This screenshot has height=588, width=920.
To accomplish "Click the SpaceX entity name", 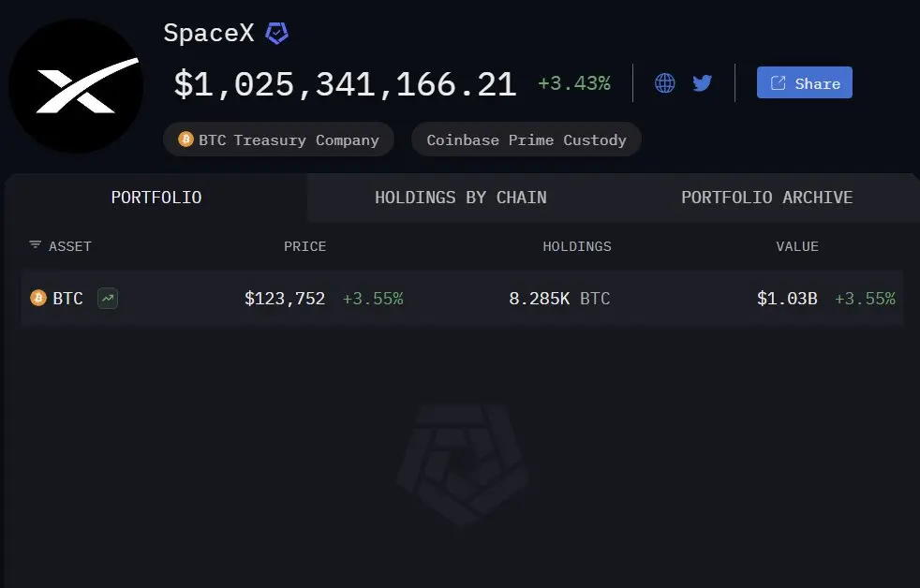I will pyautogui.click(x=208, y=33).
